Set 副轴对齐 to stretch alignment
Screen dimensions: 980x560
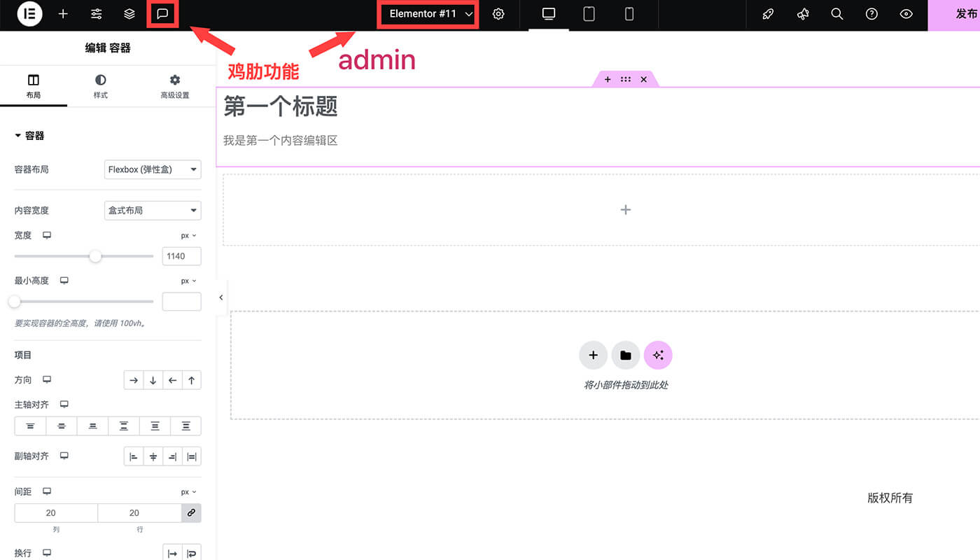191,456
